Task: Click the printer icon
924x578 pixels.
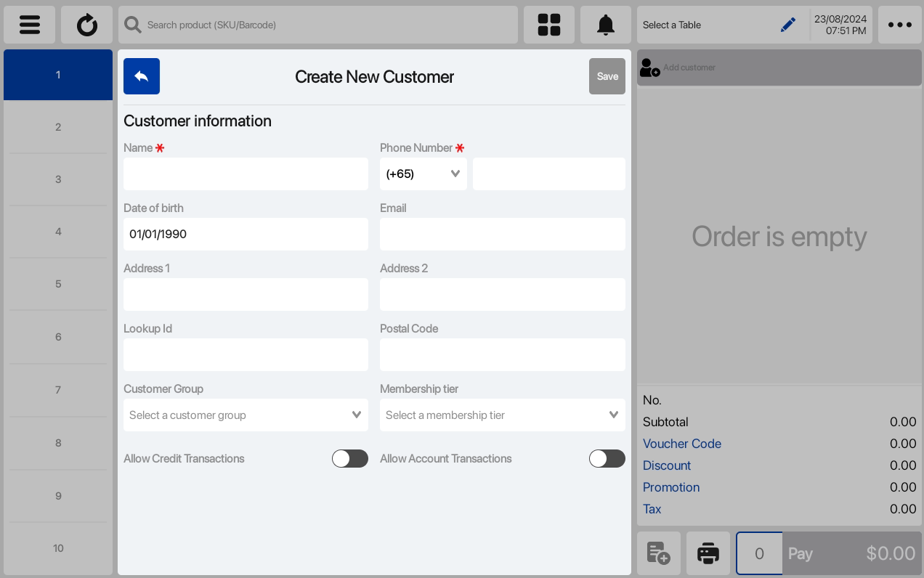Action: (708, 553)
